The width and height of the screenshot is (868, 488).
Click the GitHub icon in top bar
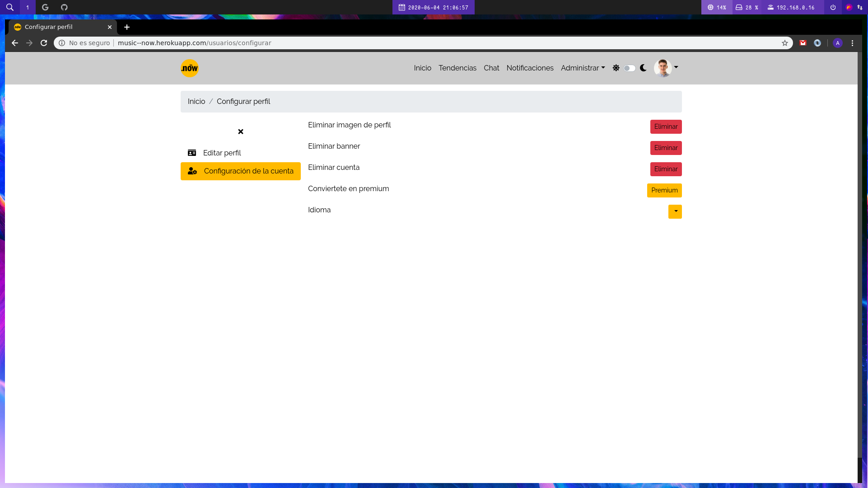[64, 7]
